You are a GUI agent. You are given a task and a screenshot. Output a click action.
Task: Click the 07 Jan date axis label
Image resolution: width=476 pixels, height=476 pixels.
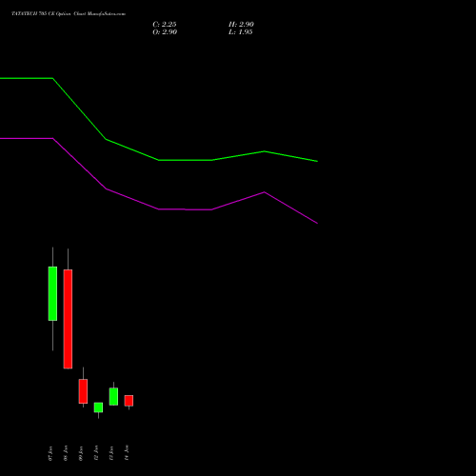[x=50, y=453]
